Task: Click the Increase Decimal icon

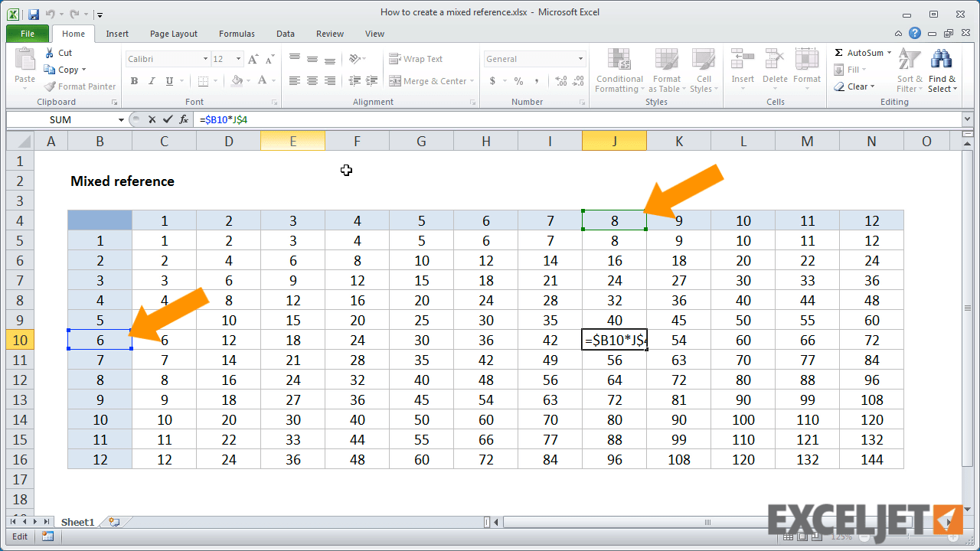Action: pyautogui.click(x=560, y=80)
